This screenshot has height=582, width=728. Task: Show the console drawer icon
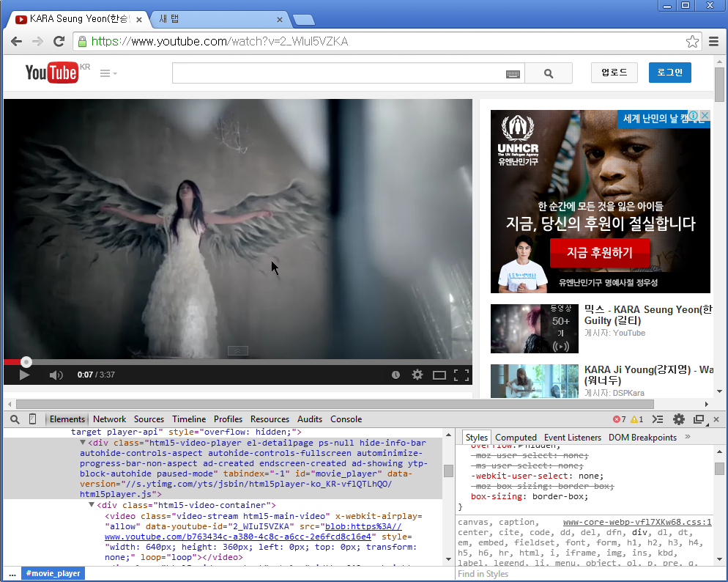click(658, 419)
